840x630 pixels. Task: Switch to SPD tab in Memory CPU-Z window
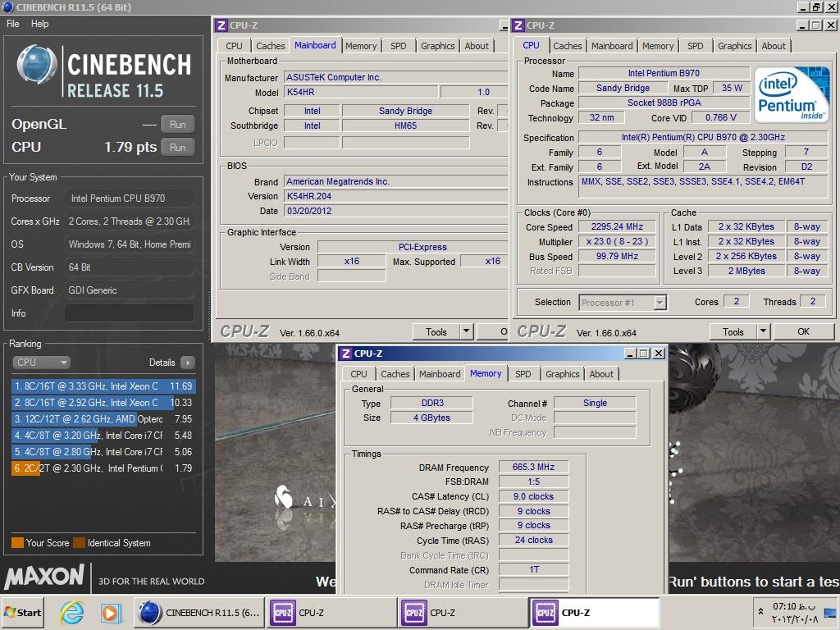point(523,374)
